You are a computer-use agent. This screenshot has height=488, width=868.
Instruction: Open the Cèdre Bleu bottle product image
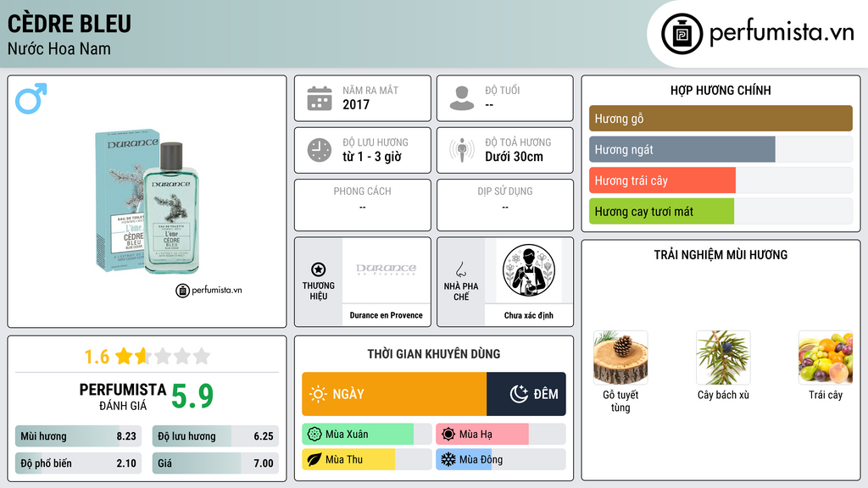click(147, 202)
